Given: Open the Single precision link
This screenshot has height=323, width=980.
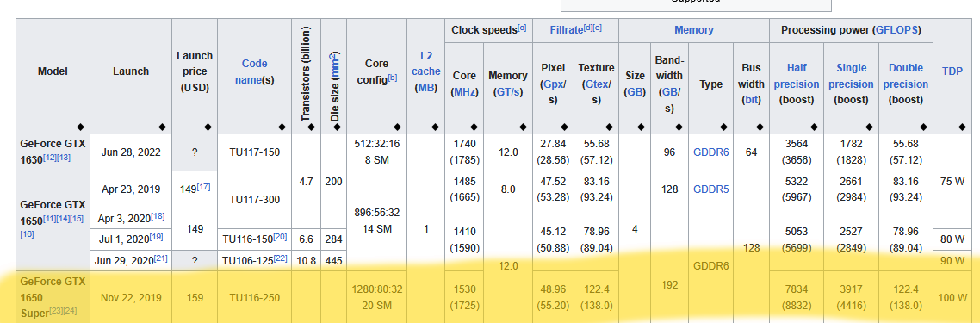Looking at the screenshot, I should click(851, 76).
